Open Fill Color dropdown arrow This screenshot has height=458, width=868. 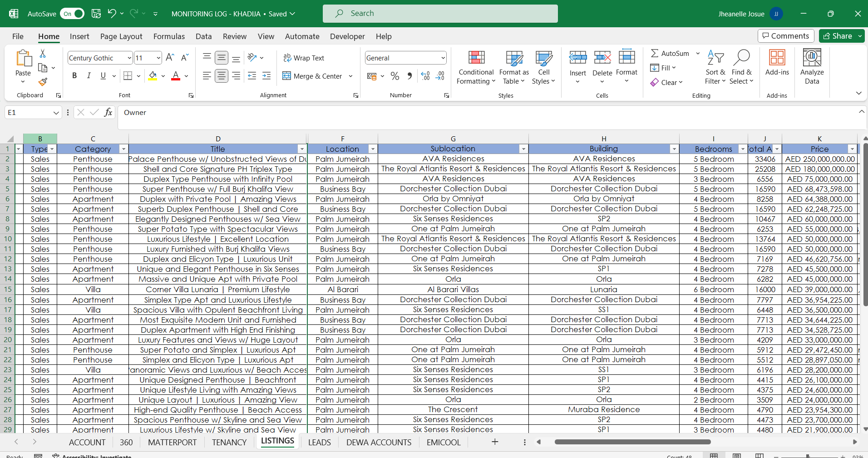pyautogui.click(x=163, y=76)
